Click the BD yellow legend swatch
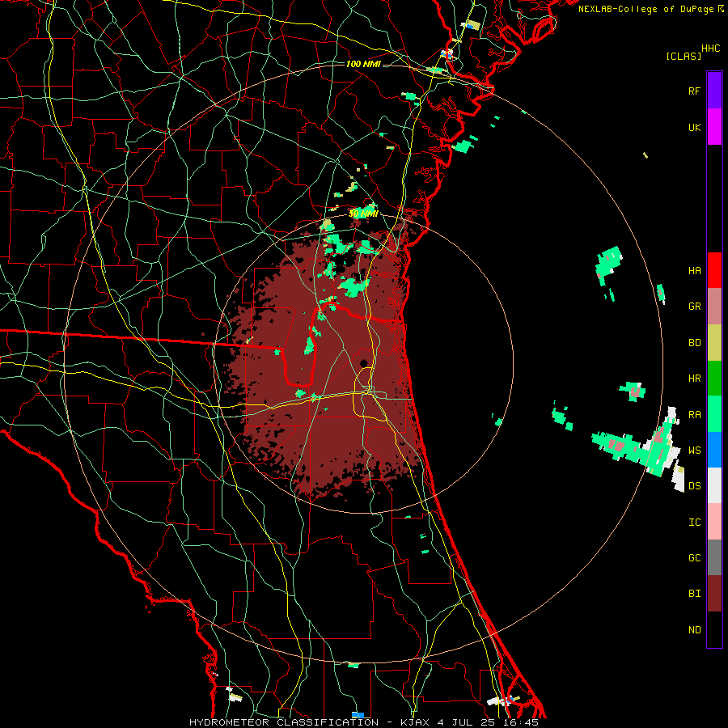Screen dimensions: 728x728 coord(714,343)
